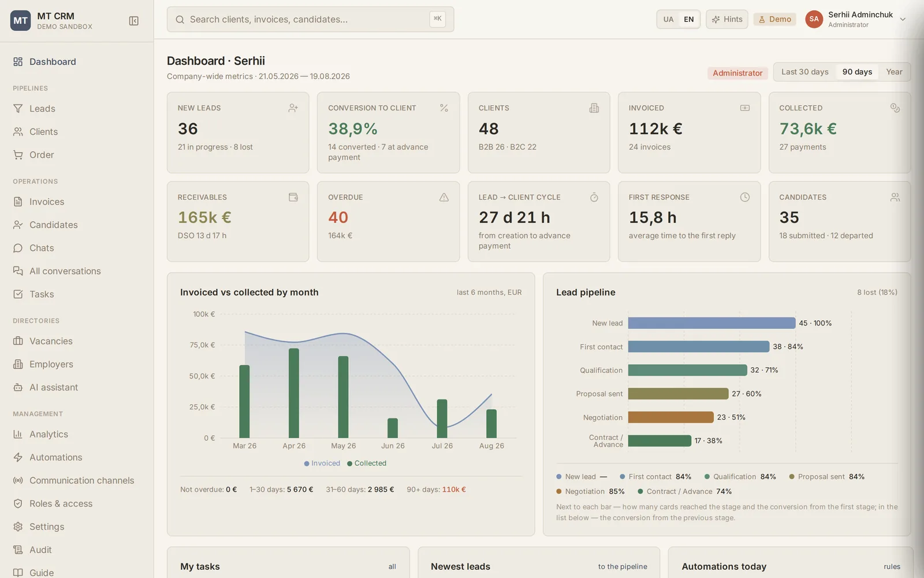The width and height of the screenshot is (924, 578).
Task: Click the First Response card clock icon
Action: [745, 197]
